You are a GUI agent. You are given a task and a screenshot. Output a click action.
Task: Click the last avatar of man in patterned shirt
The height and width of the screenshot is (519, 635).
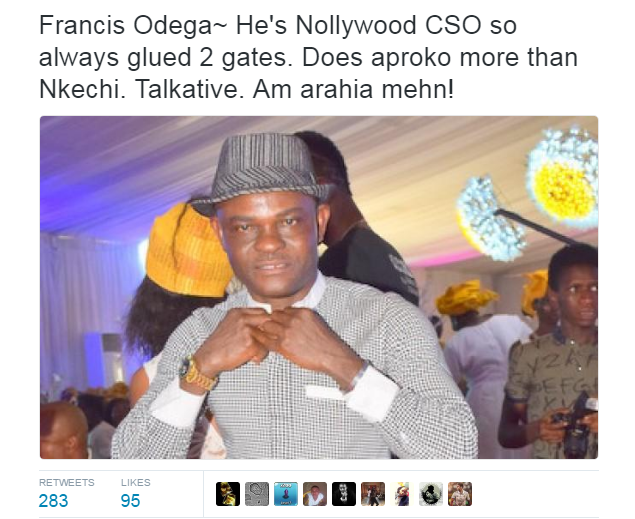tap(460, 494)
